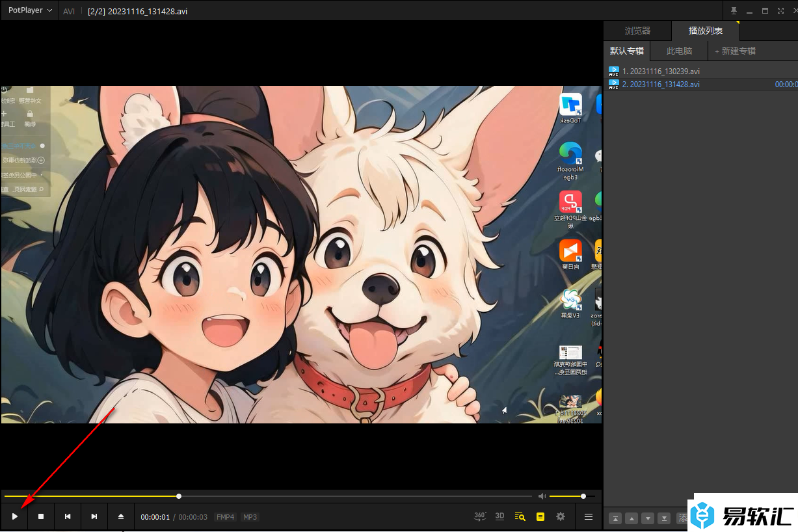Enable 3D video mode

point(499,516)
